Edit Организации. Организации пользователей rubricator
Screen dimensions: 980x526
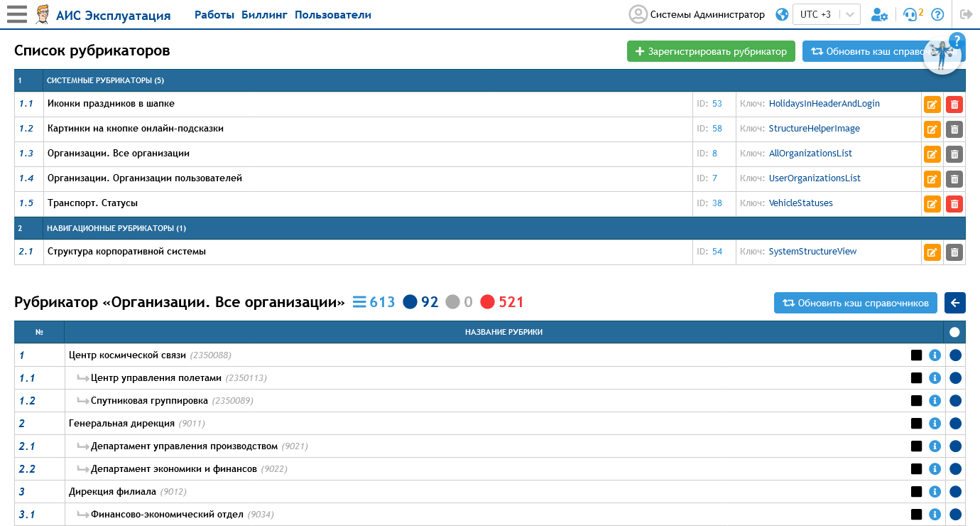pos(932,179)
